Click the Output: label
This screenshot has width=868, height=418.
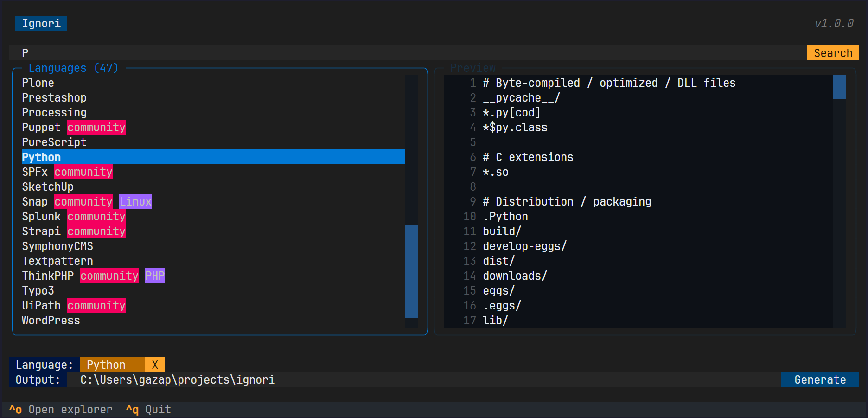tap(38, 379)
